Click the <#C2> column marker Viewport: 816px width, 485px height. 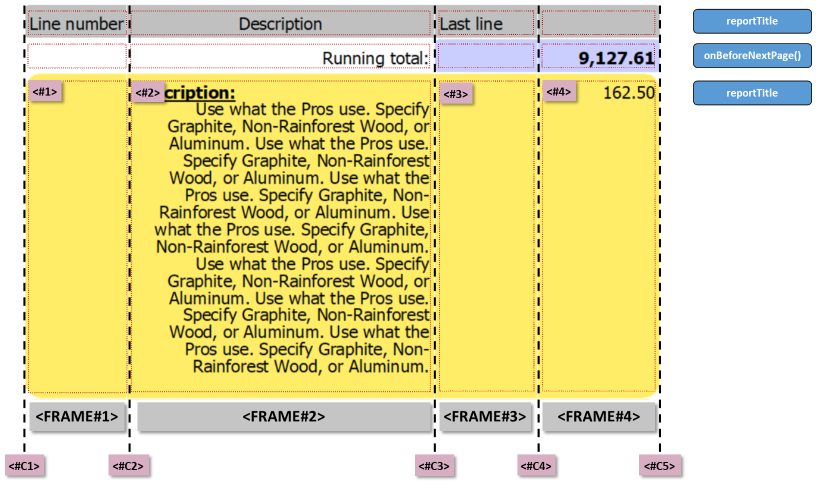(x=129, y=466)
